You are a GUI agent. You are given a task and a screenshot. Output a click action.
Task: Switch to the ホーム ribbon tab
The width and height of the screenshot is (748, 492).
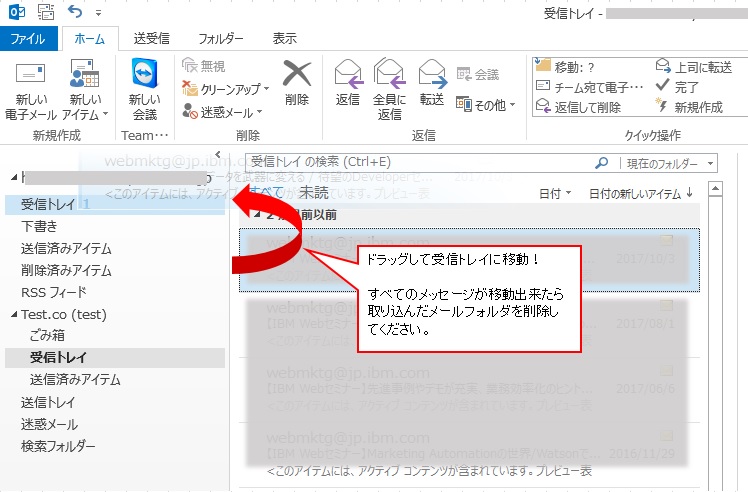89,39
